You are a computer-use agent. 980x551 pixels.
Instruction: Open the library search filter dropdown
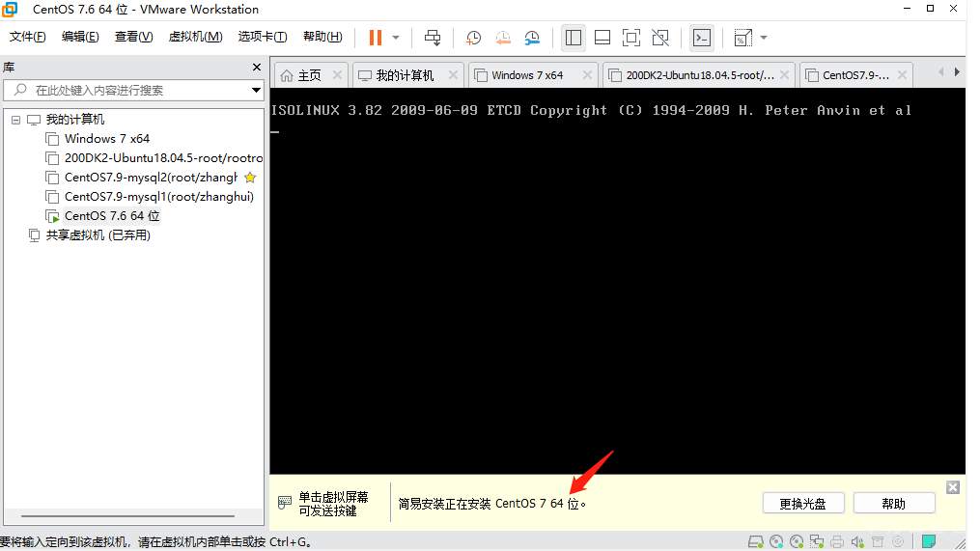[256, 90]
